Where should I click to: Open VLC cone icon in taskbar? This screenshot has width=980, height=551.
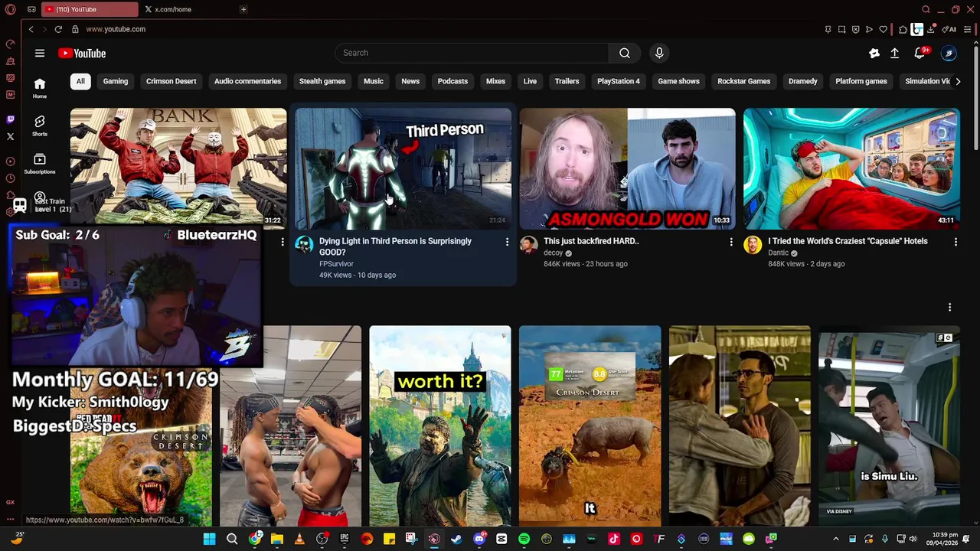pos(299,539)
